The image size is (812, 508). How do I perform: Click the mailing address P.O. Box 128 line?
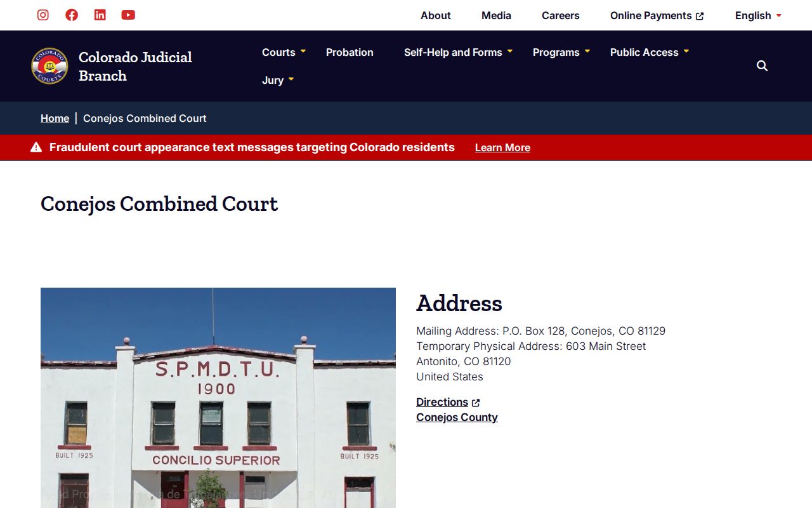click(x=540, y=331)
